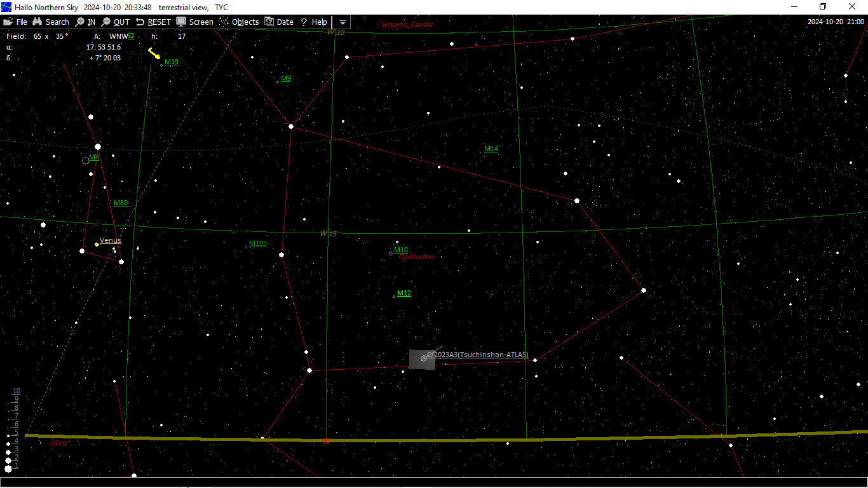Click the Serpens_Cauda constellation name
This screenshot has height=488, width=868.
[x=407, y=24]
